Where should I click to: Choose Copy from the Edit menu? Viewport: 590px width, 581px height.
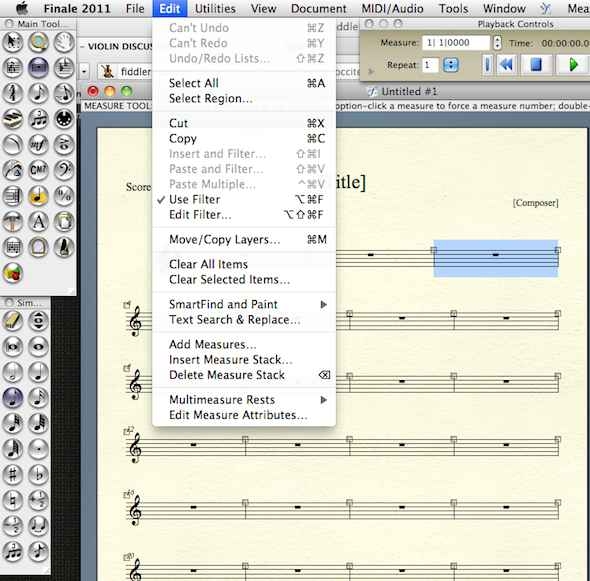point(244,138)
